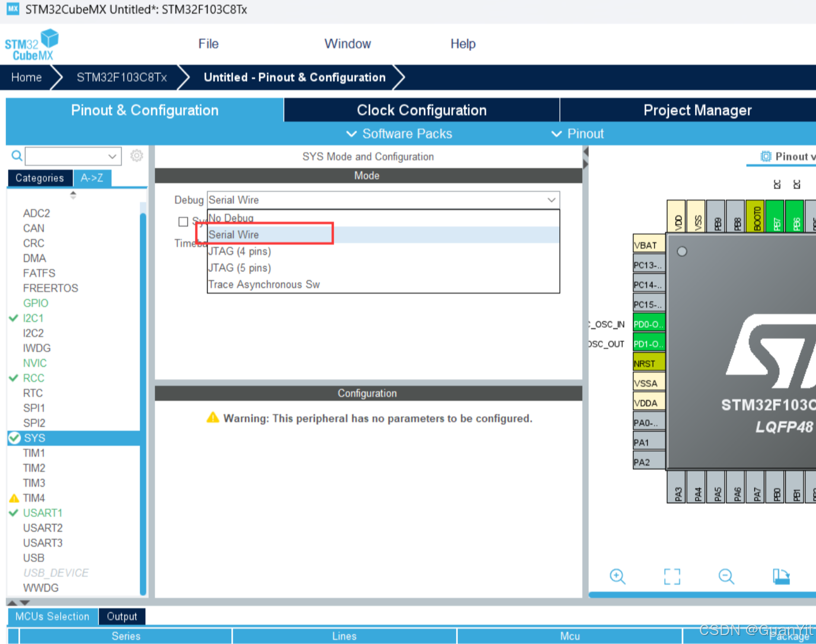
Task: Click the Pinout view chip icon
Action: [766, 157]
